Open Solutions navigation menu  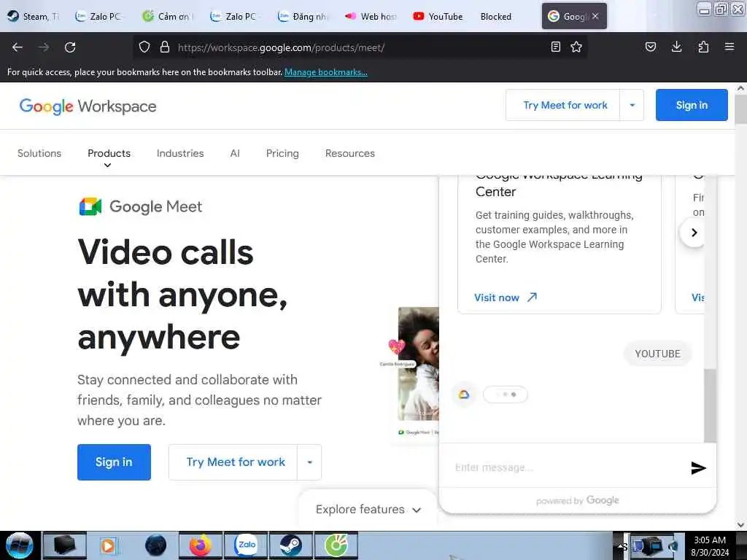pos(39,153)
